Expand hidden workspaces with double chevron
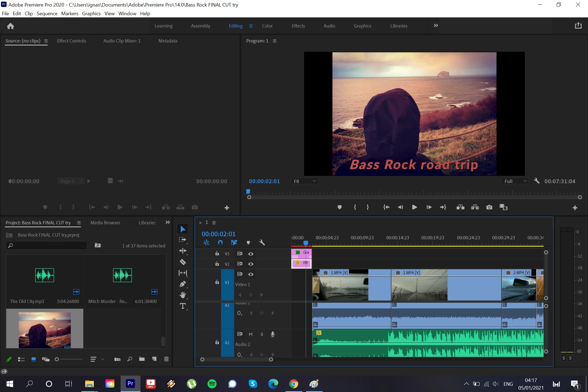 (436, 26)
